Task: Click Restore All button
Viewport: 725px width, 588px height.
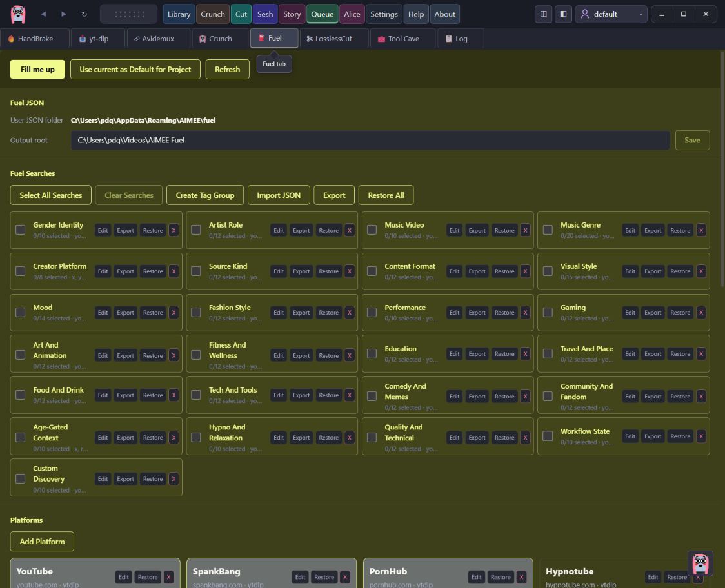Action: click(386, 195)
